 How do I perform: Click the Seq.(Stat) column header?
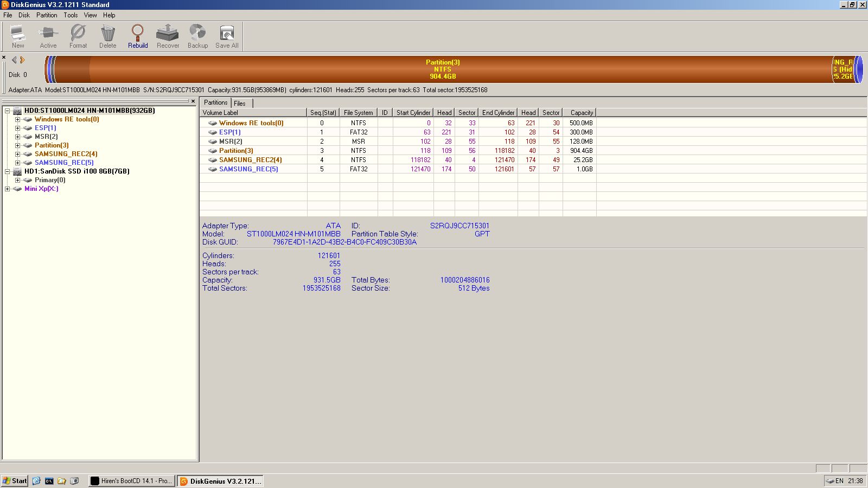(323, 113)
